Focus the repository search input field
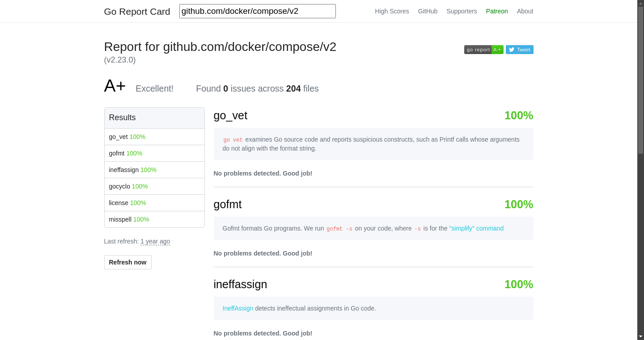The width and height of the screenshot is (644, 340). [x=258, y=11]
